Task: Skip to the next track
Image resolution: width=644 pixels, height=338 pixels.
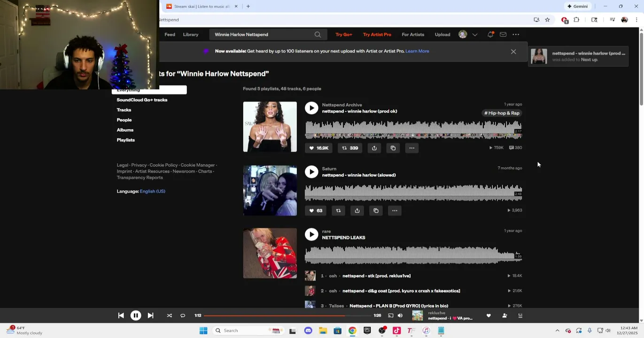Action: click(150, 316)
